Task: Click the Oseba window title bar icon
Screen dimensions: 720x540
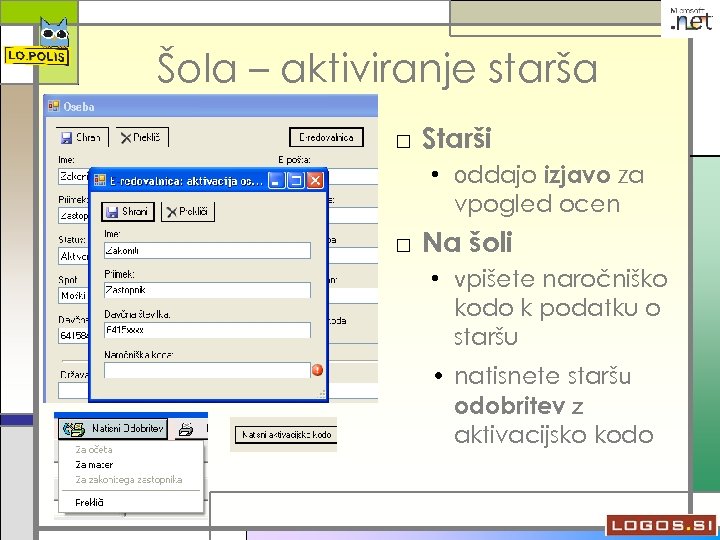Action: tap(54, 107)
